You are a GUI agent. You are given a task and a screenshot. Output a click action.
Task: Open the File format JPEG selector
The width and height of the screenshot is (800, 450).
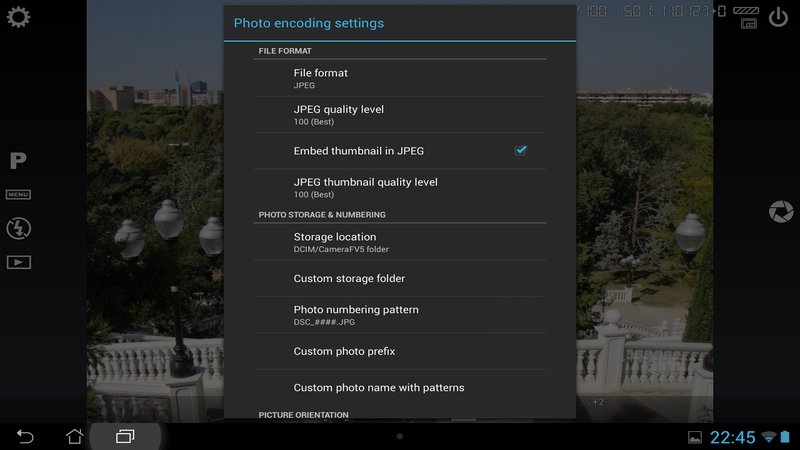[399, 79]
